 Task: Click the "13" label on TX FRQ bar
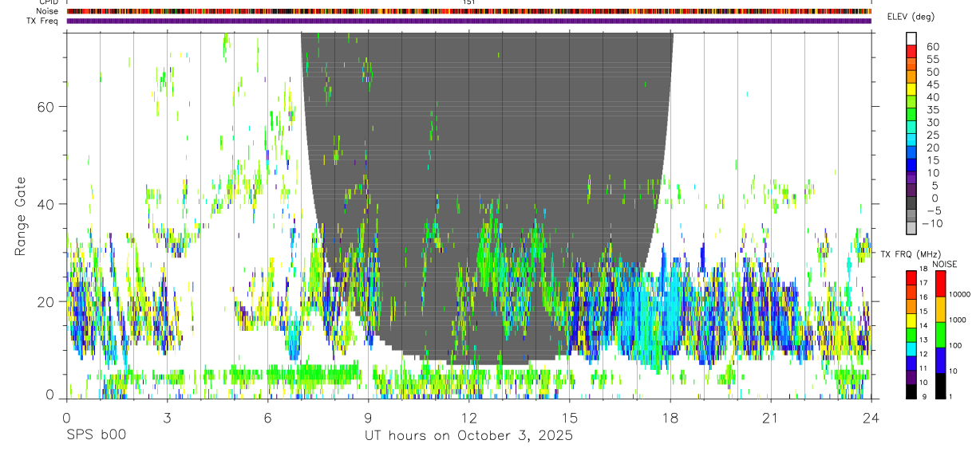(925, 340)
